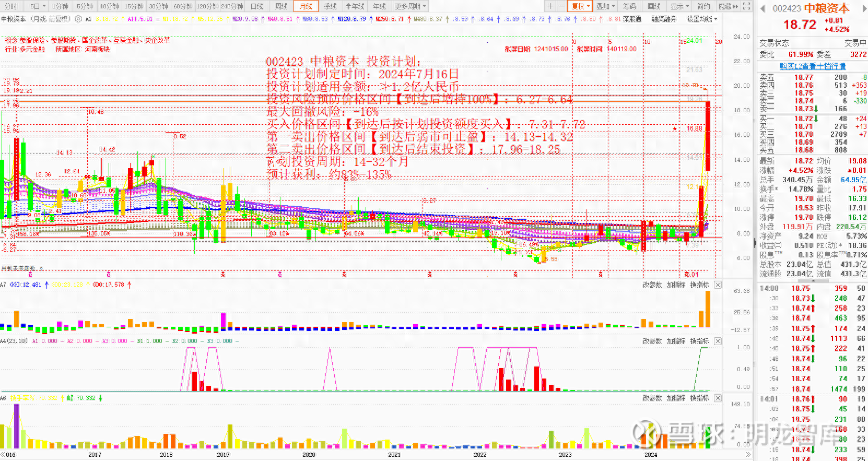Open the 央企改革 concept link
This screenshot has height=461, width=868.
157,40
